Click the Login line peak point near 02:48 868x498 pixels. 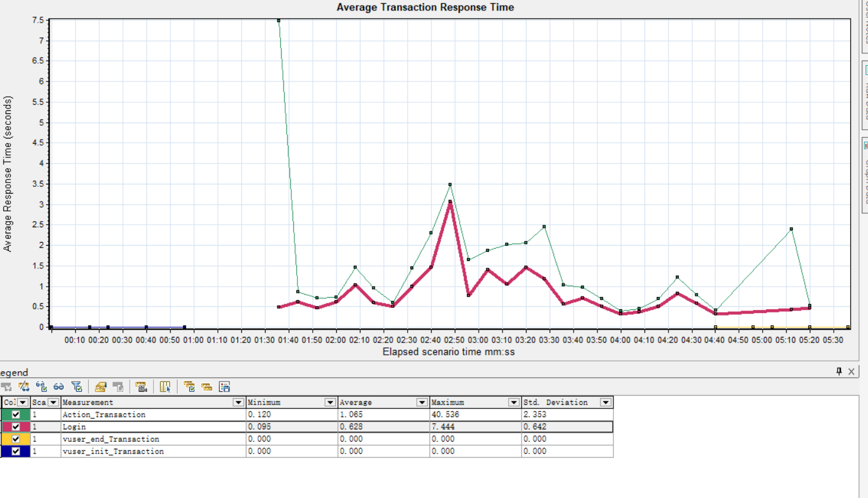click(x=450, y=202)
